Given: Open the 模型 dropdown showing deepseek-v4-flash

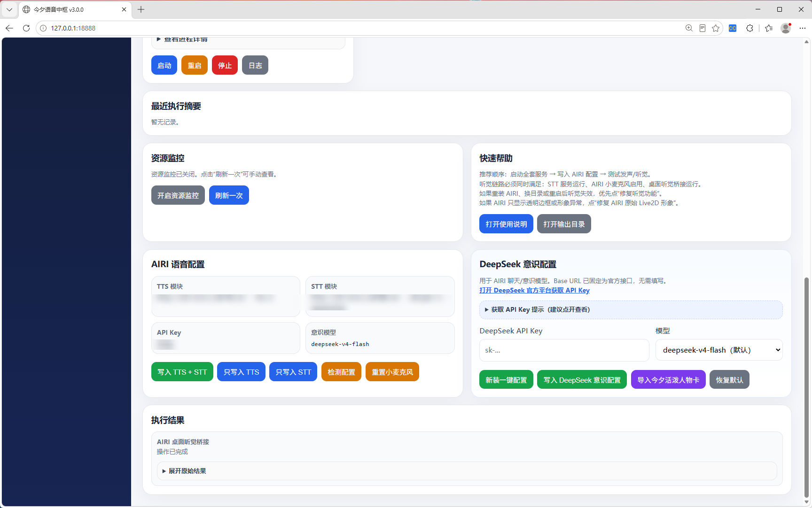Looking at the screenshot, I should 719,350.
